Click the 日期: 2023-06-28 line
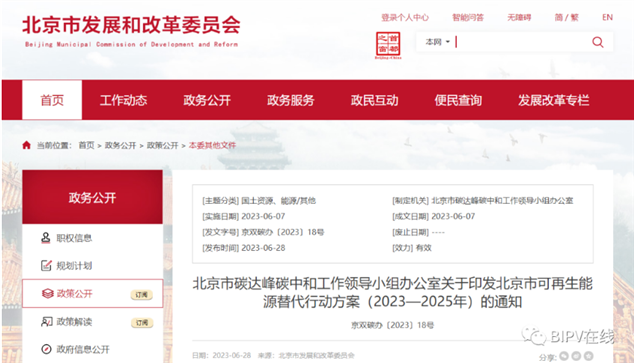634x363 pixels. (221, 355)
